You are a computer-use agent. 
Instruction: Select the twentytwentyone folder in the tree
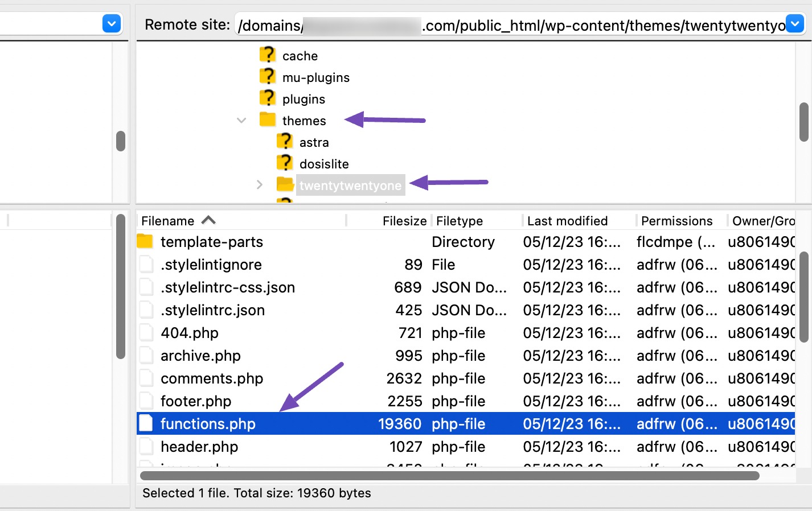(x=350, y=184)
